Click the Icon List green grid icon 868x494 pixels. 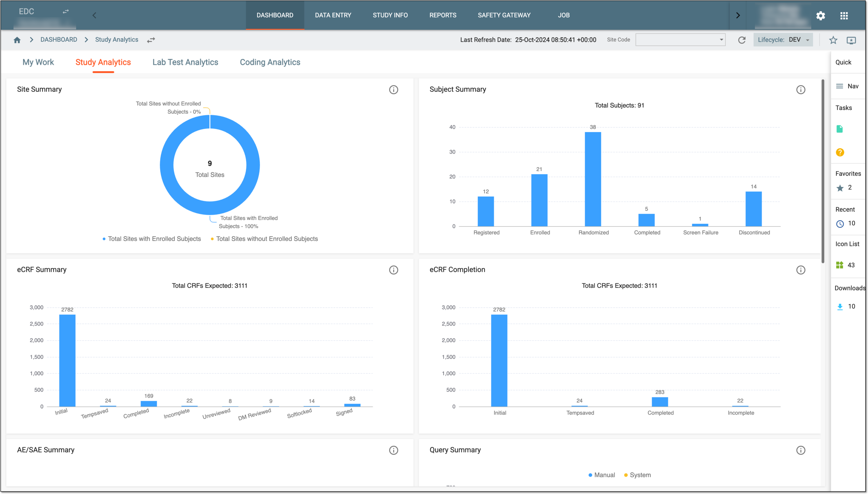tap(840, 265)
